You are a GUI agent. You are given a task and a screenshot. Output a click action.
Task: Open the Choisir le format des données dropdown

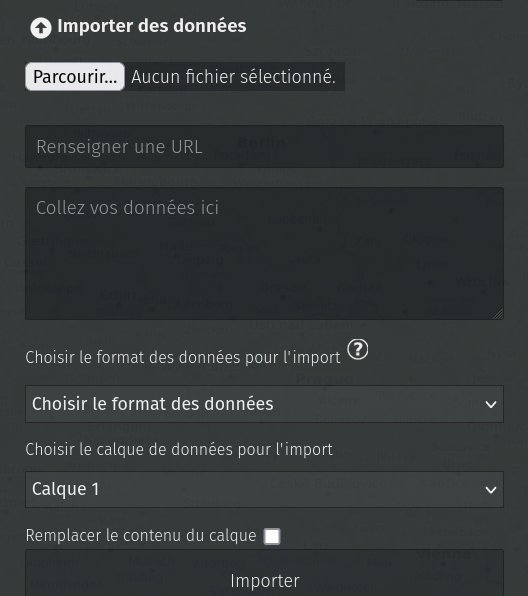point(265,404)
